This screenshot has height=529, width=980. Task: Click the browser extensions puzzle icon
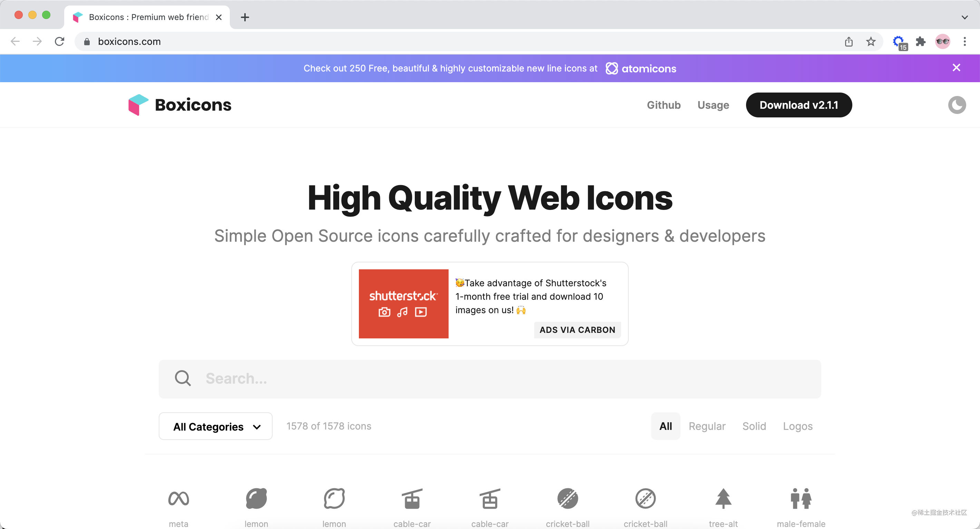pyautogui.click(x=921, y=41)
